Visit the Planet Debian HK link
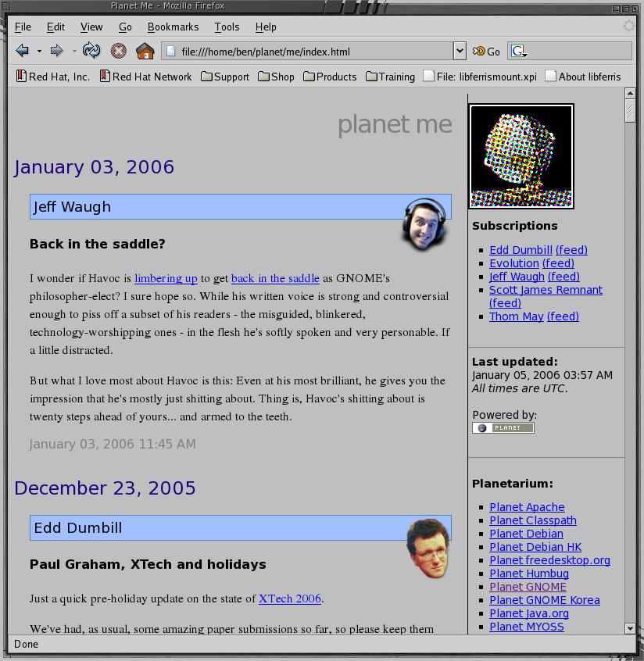This screenshot has height=661, width=644. [x=535, y=547]
